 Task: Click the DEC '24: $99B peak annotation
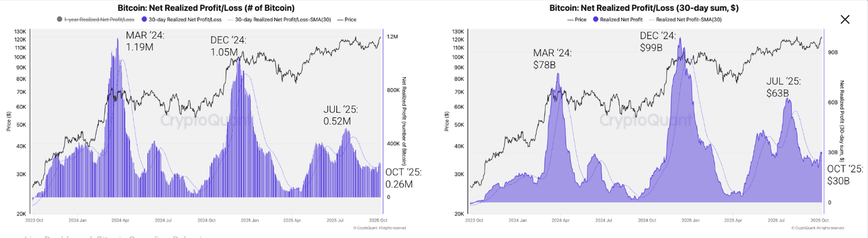tap(657, 41)
